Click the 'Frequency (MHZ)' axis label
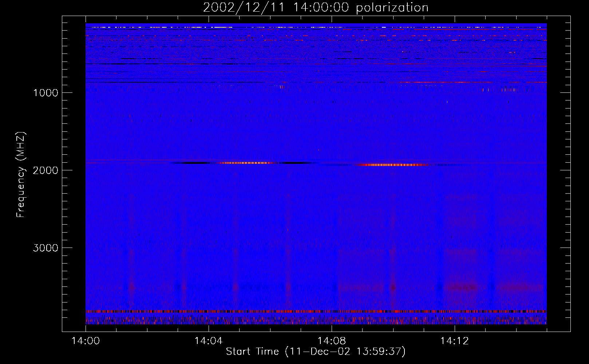 pos(21,175)
